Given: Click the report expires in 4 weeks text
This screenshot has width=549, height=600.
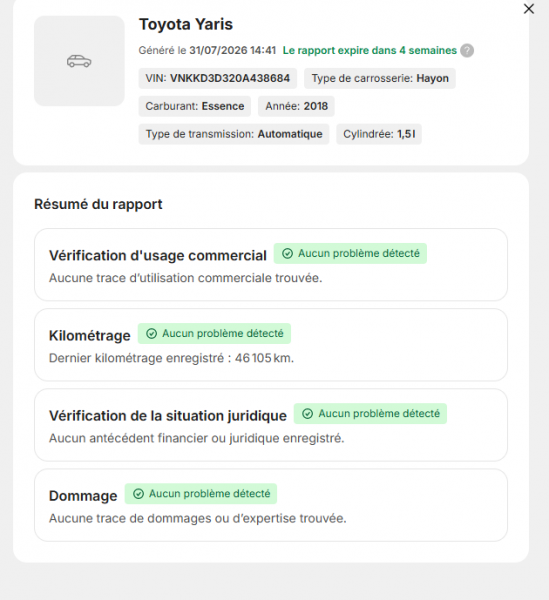Looking at the screenshot, I should click(370, 51).
